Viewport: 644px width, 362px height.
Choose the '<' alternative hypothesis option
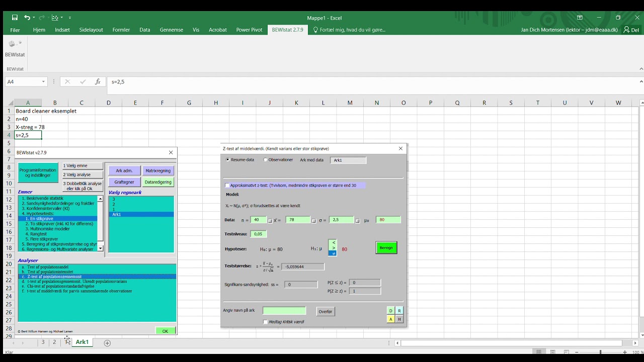tap(334, 243)
